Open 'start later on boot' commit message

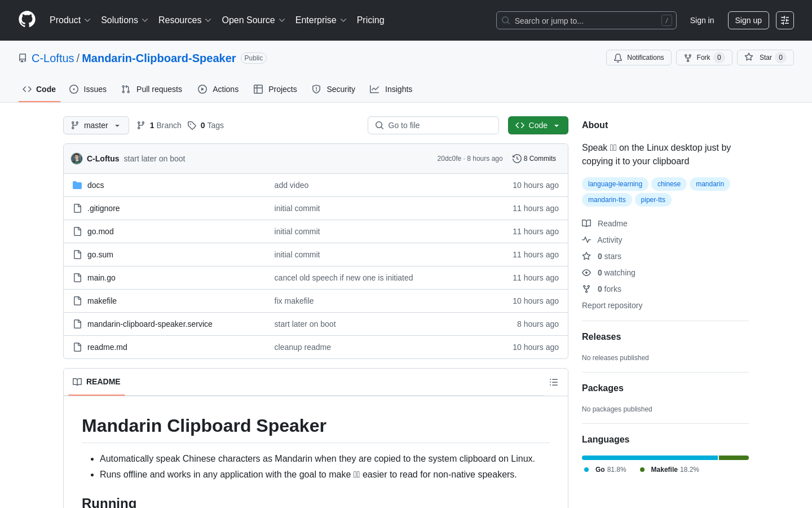tap(155, 159)
